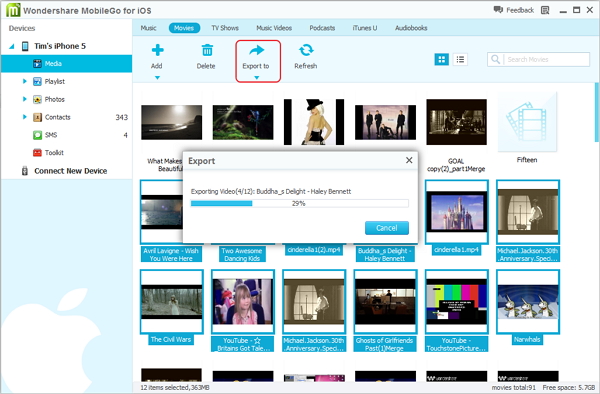Screen dimensions: 600x394
Task: Click the Avril Lavigne Wish You Were Here label
Action: point(171,255)
